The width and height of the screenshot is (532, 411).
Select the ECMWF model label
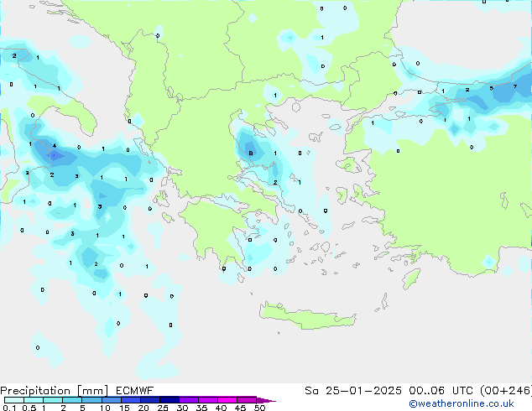[128, 390]
